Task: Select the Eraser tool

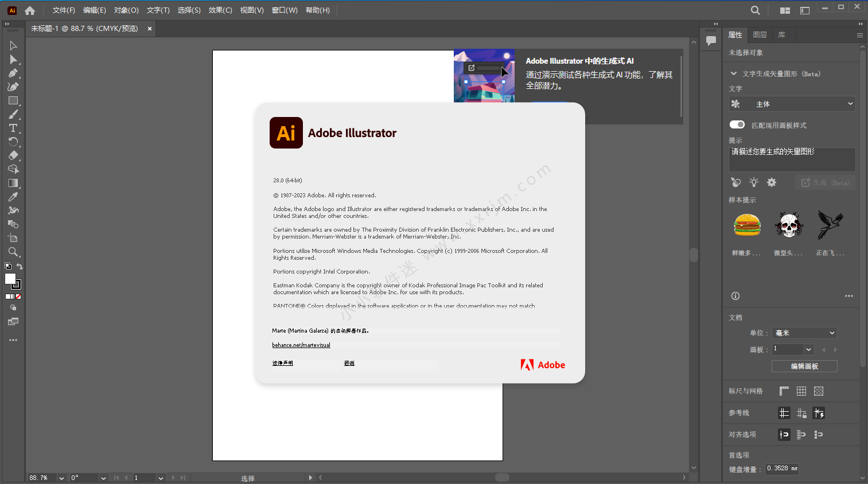Action: pos(13,156)
